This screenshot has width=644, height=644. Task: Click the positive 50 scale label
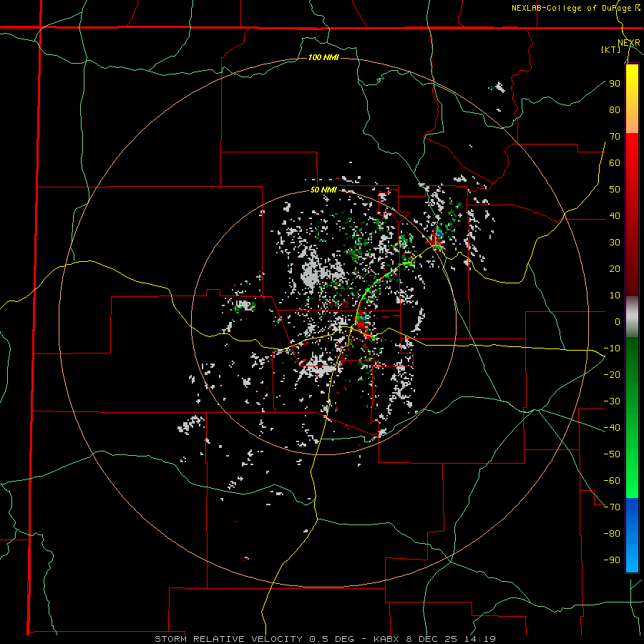pos(615,190)
